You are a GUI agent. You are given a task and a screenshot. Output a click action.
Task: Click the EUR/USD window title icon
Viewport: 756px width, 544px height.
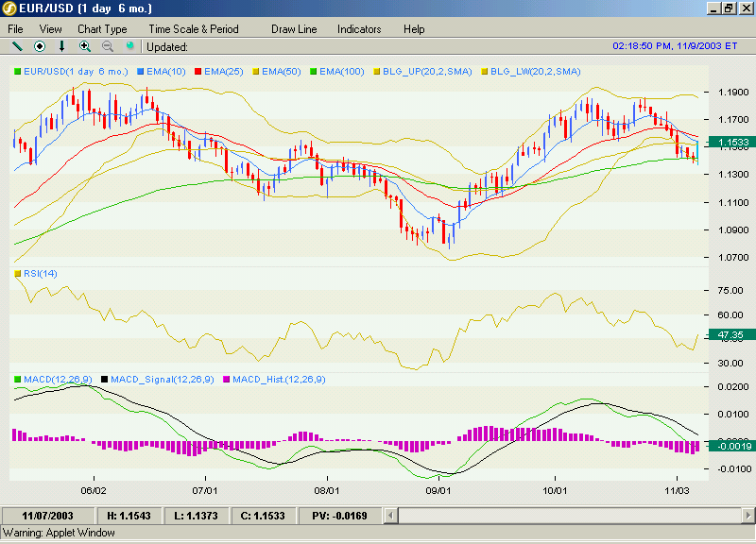(9, 8)
